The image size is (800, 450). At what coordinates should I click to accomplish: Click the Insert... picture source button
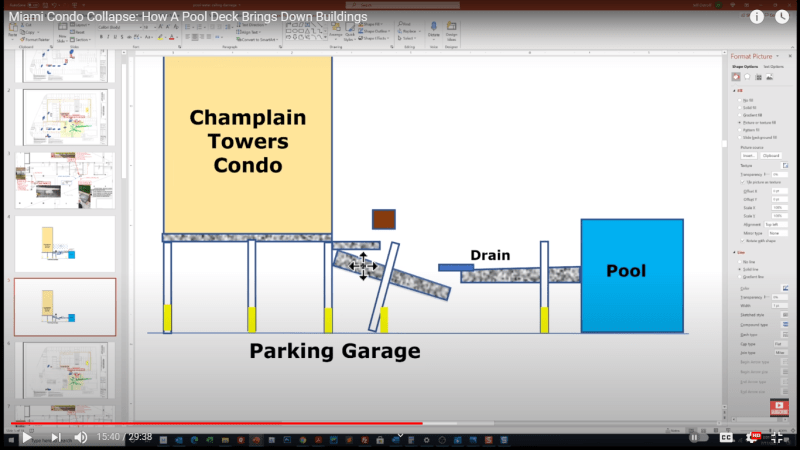click(748, 156)
